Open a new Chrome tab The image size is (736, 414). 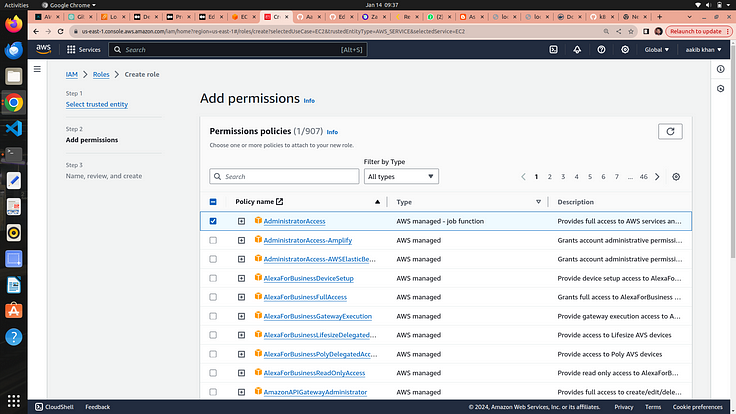click(x=659, y=17)
